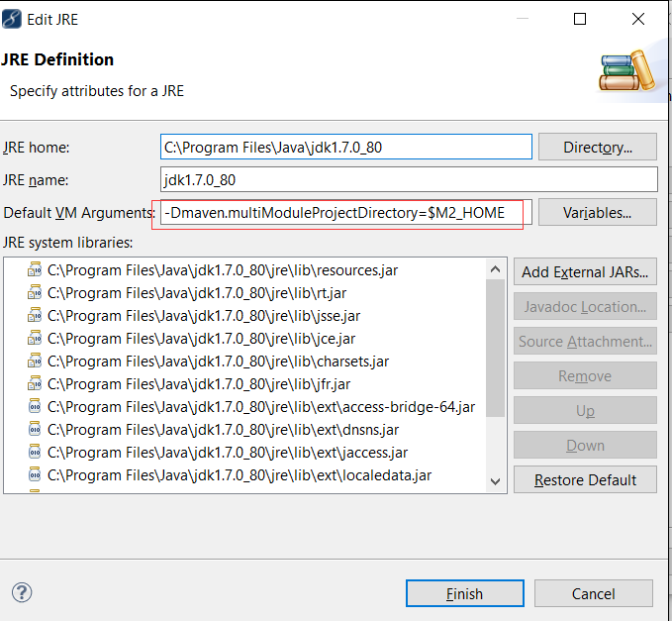Click into the JRE name field
The height and width of the screenshot is (621, 672).
tap(409, 179)
